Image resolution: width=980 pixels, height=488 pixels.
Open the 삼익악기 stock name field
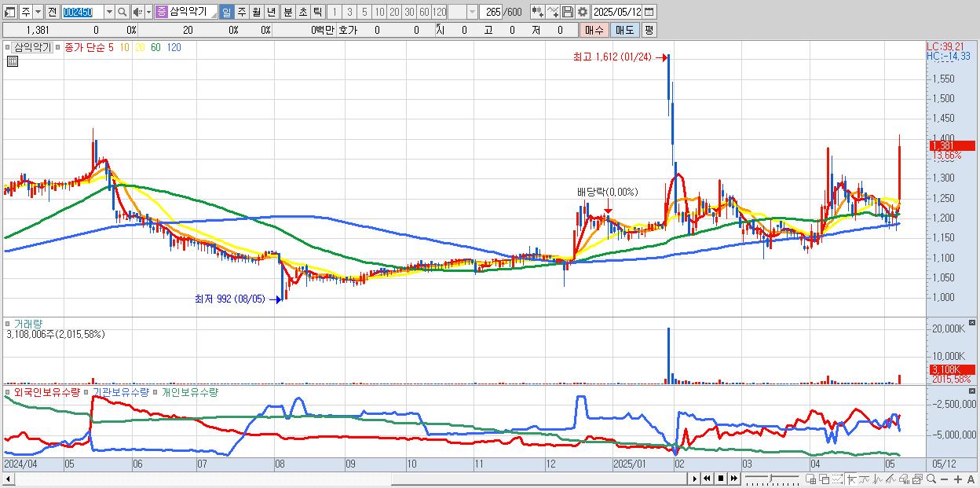pos(193,12)
